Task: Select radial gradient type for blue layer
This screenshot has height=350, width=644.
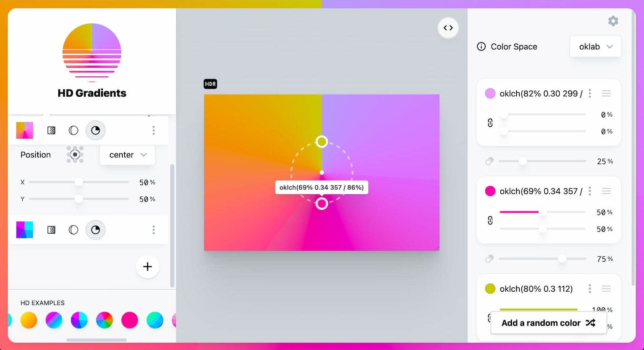Action: (x=73, y=230)
